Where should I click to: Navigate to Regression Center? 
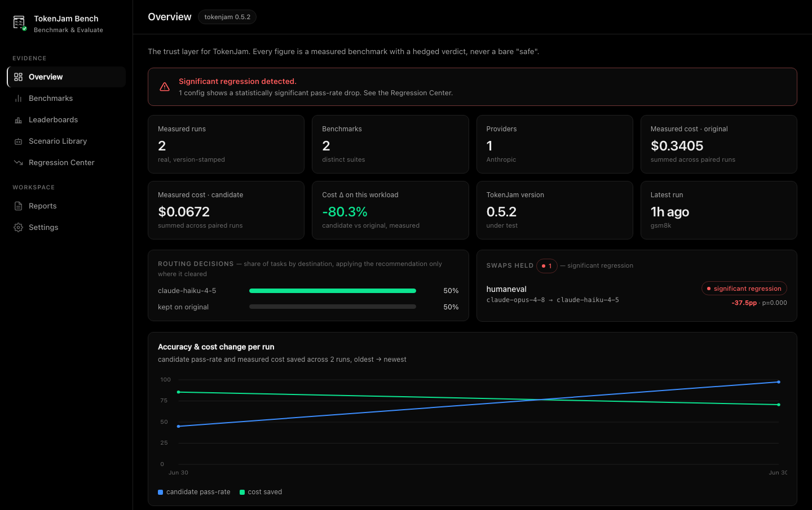pos(67,163)
